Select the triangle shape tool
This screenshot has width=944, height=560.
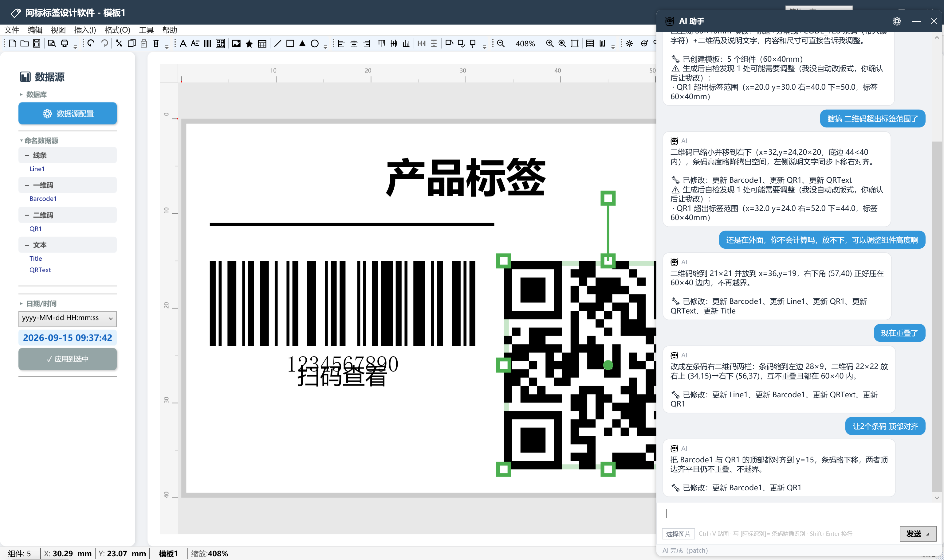click(302, 43)
